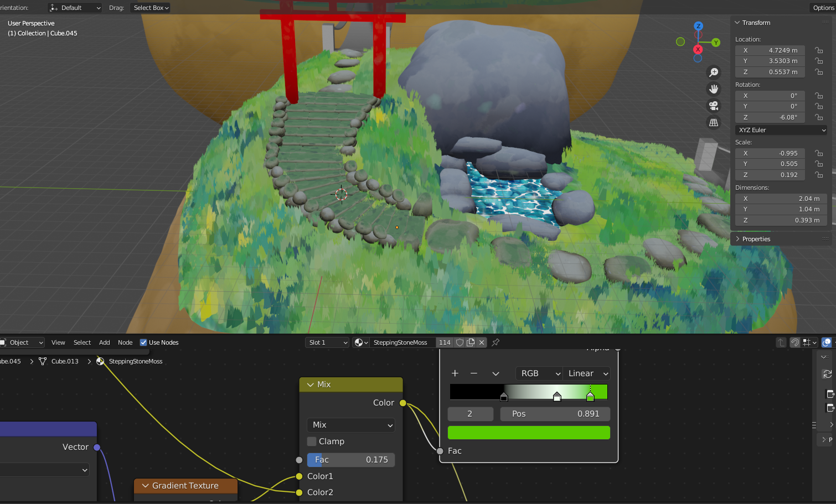The height and width of the screenshot is (504, 836).
Task: Switch perspective/orthographic with grid icon
Action: click(x=714, y=123)
